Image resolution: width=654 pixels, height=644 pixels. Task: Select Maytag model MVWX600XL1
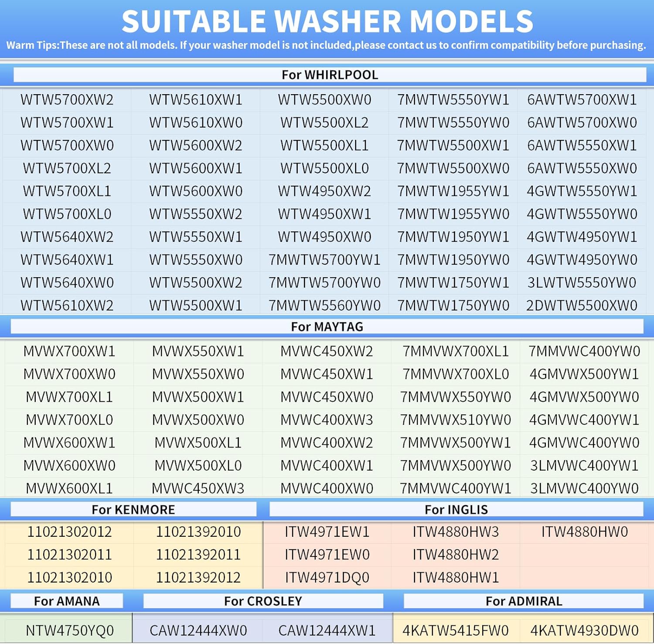pyautogui.click(x=69, y=488)
